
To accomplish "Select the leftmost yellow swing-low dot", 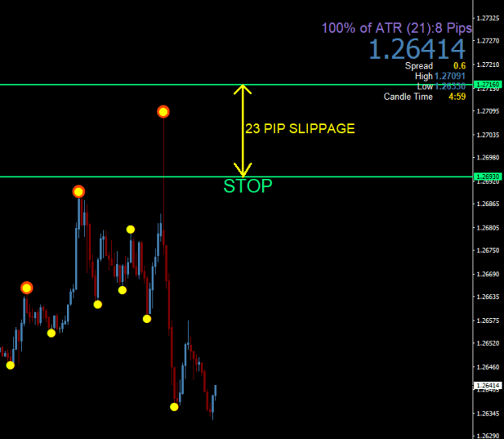I will tap(10, 365).
